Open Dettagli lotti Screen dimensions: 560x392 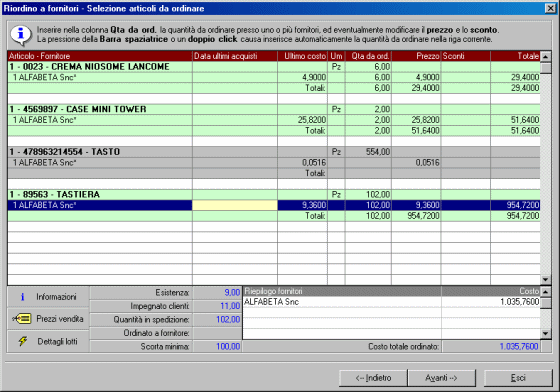point(48,341)
